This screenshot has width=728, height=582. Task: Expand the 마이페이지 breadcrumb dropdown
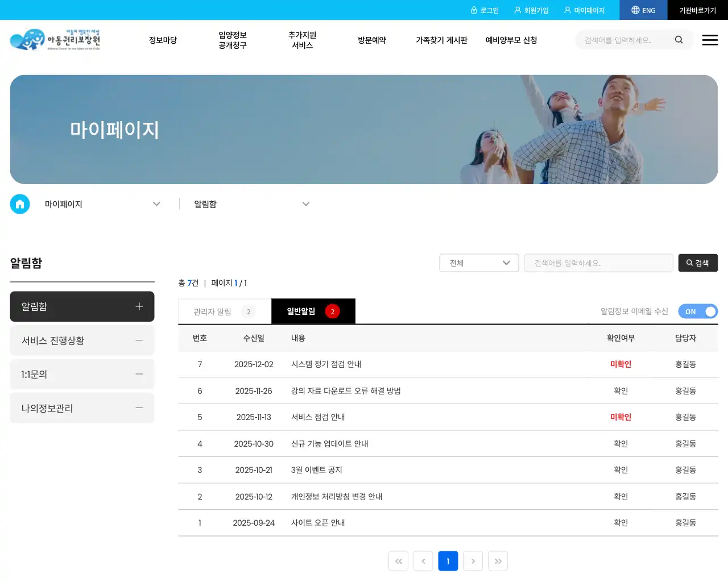click(x=156, y=204)
